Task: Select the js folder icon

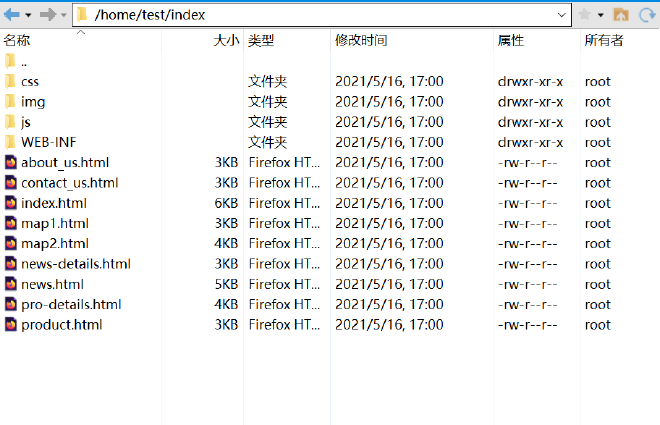Action: pyautogui.click(x=10, y=122)
